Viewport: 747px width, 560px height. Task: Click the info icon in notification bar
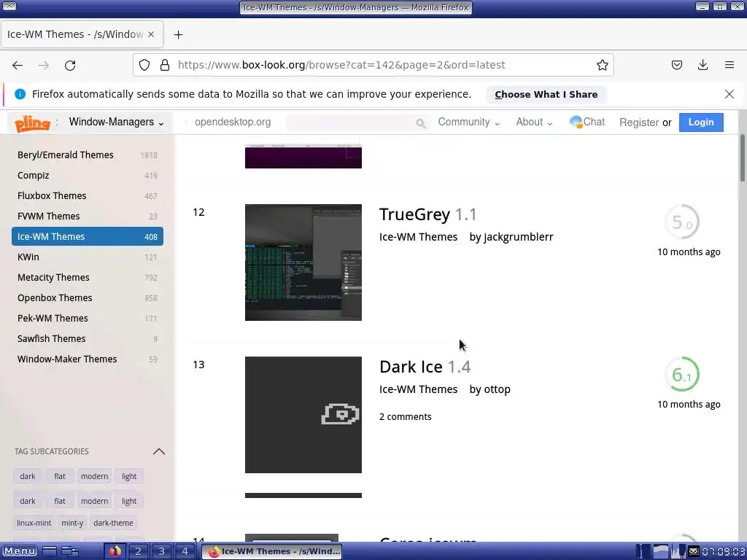pyautogui.click(x=20, y=94)
